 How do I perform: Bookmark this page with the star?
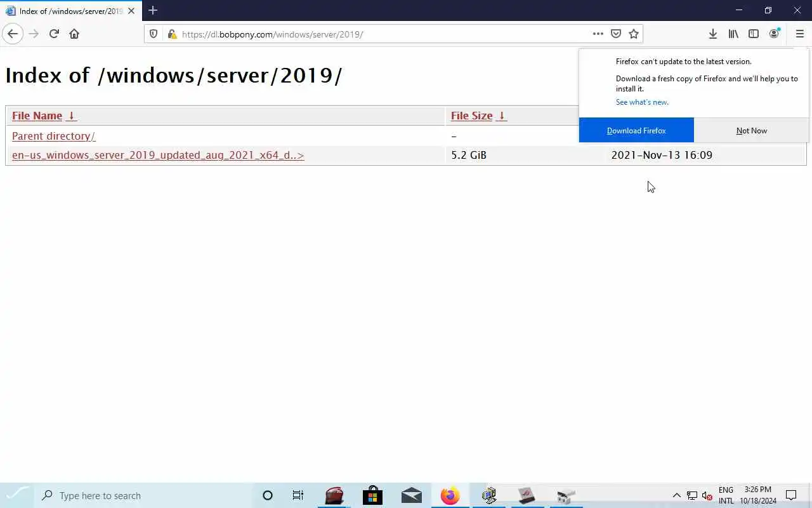(633, 34)
